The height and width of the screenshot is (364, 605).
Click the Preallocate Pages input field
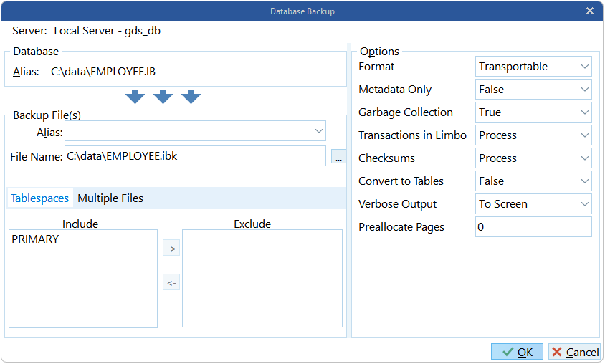pyautogui.click(x=533, y=226)
